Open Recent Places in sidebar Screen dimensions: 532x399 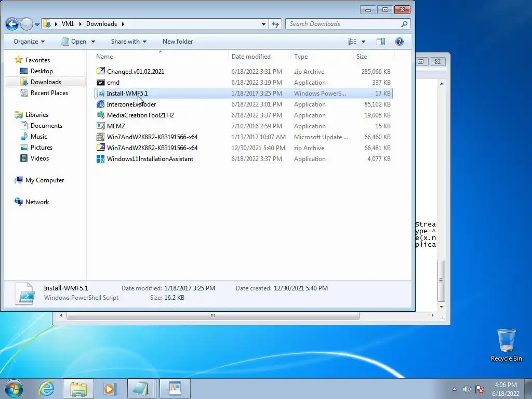click(49, 92)
